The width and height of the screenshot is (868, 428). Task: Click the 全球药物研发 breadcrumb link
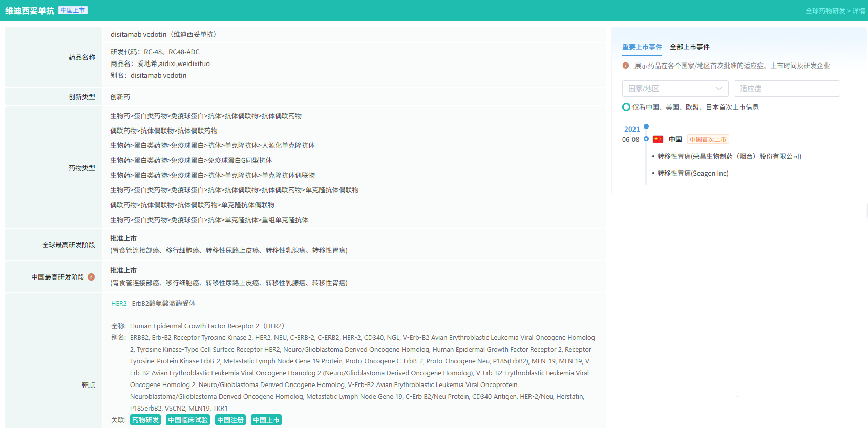click(825, 11)
